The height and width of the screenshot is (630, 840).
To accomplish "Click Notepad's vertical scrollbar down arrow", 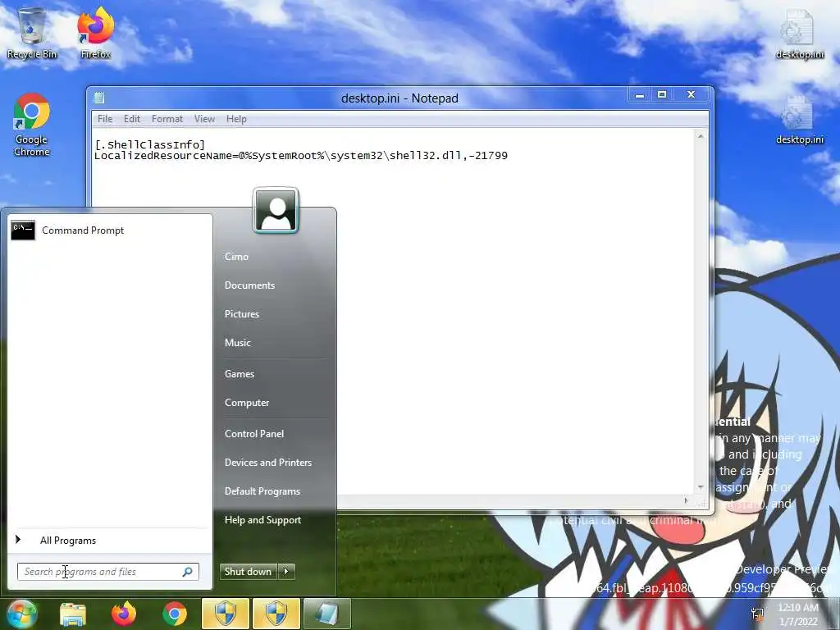I will (701, 487).
